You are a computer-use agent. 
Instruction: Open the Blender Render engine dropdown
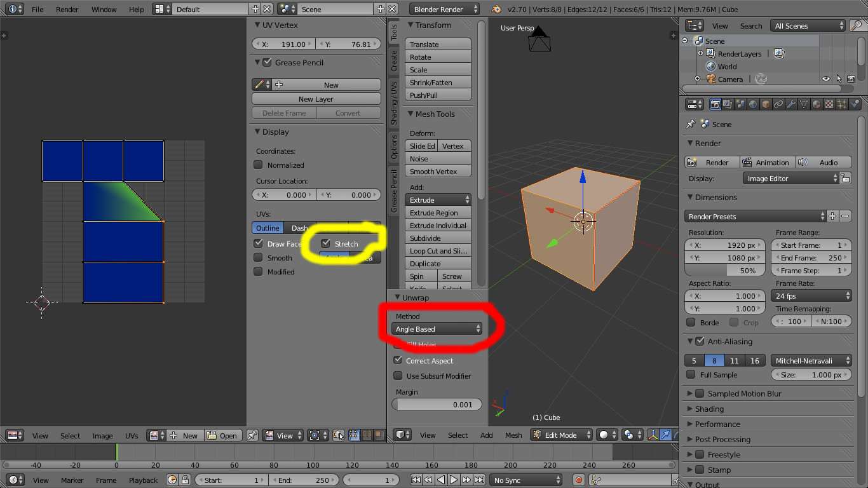coord(445,10)
